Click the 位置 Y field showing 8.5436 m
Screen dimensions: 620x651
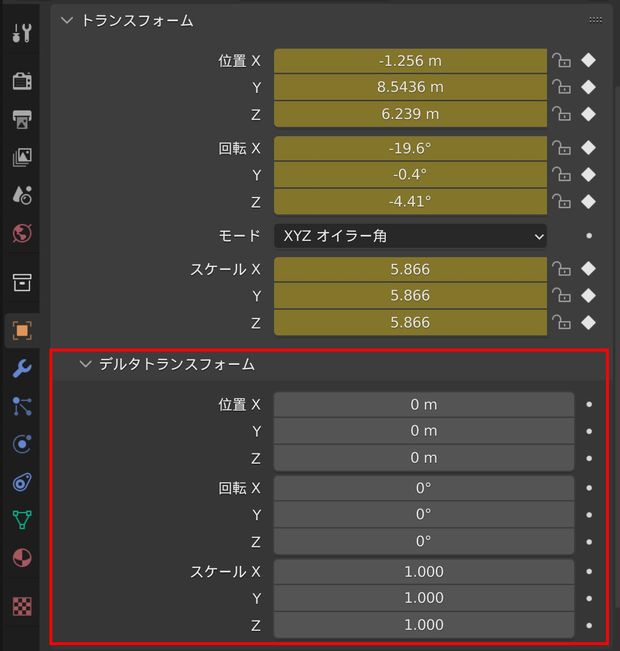pyautogui.click(x=410, y=87)
